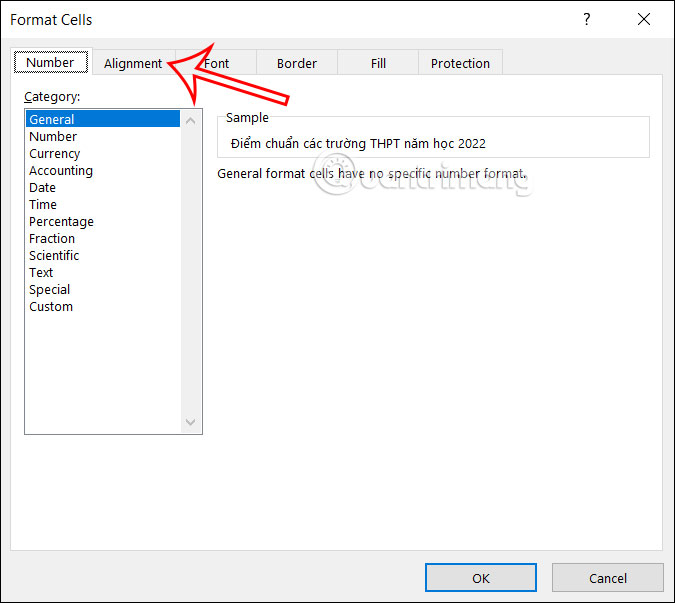Open the Font tab
This screenshot has height=603, width=675.
point(216,63)
